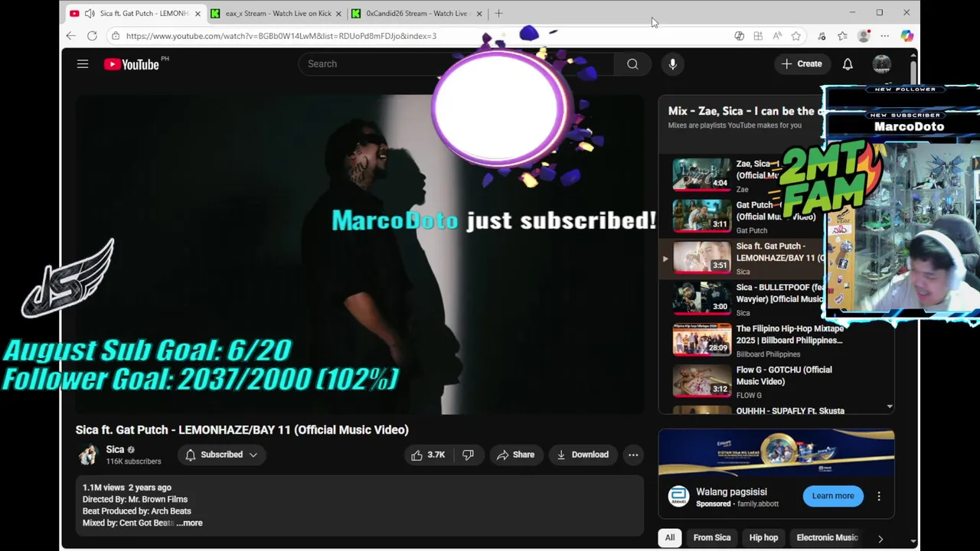This screenshot has height=551, width=980.
Task: Open more actions ellipsis under video
Action: click(x=633, y=455)
